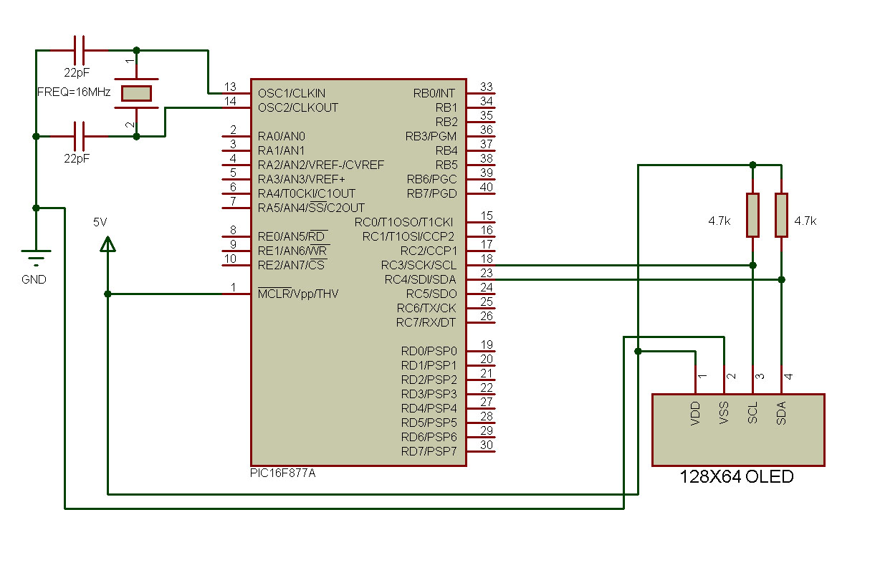Screen dimensions: 875x588
Task: Click the RD7/PSP7 pin label
Action: (x=429, y=451)
